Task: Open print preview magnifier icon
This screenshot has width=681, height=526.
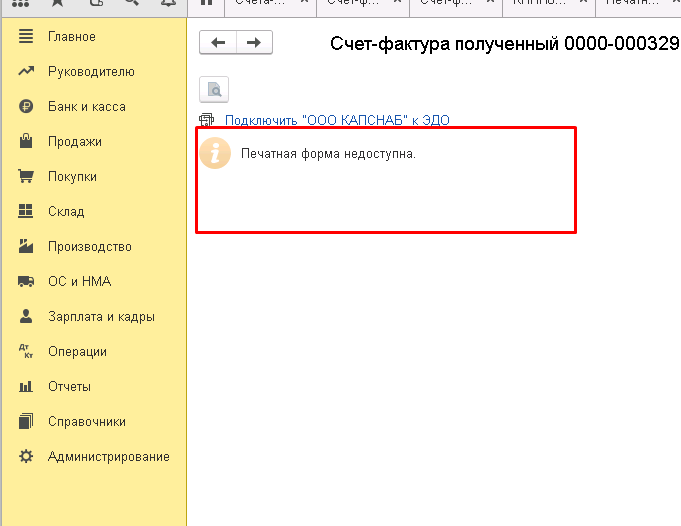Action: (214, 90)
